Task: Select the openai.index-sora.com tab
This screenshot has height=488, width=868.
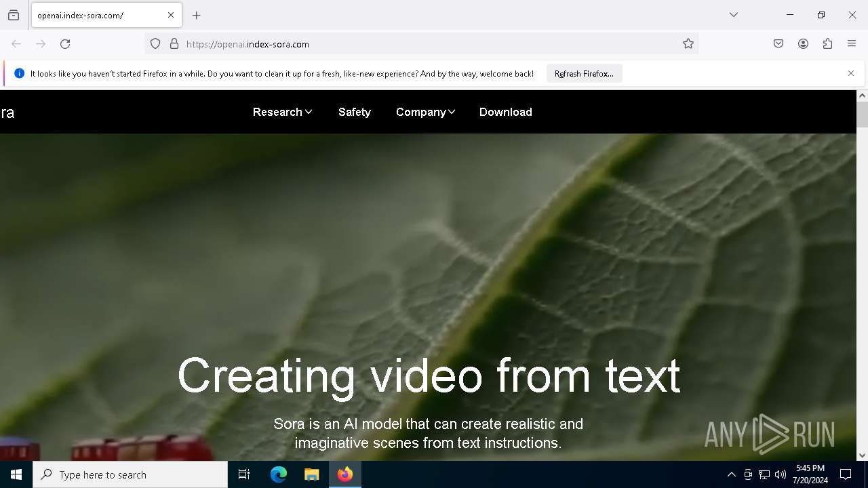Action: pyautogui.click(x=106, y=15)
